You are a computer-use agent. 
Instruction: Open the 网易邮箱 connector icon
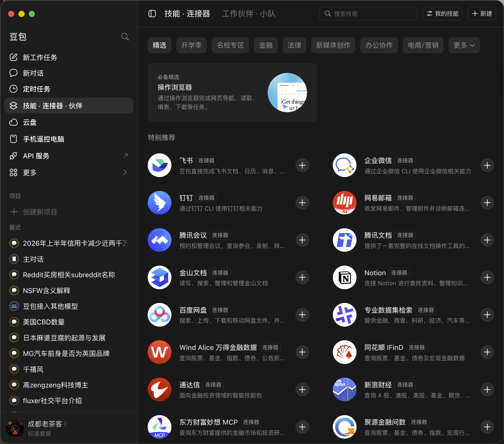(x=344, y=203)
